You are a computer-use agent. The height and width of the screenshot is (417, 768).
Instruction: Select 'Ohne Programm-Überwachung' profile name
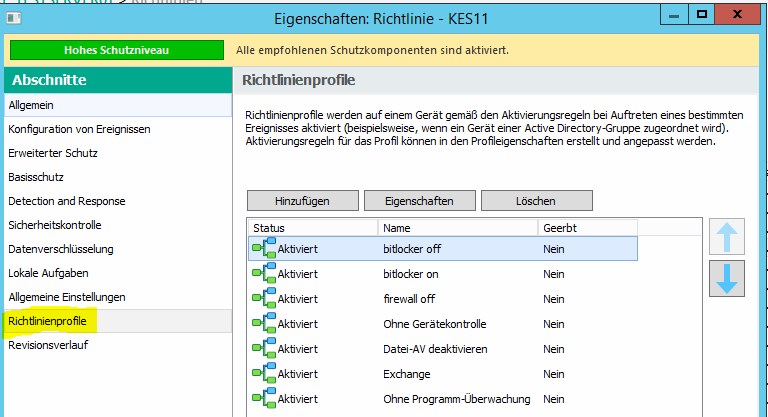[456, 399]
